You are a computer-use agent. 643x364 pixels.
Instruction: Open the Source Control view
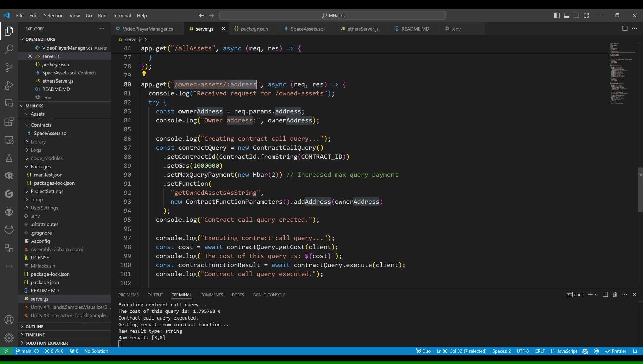point(9,67)
